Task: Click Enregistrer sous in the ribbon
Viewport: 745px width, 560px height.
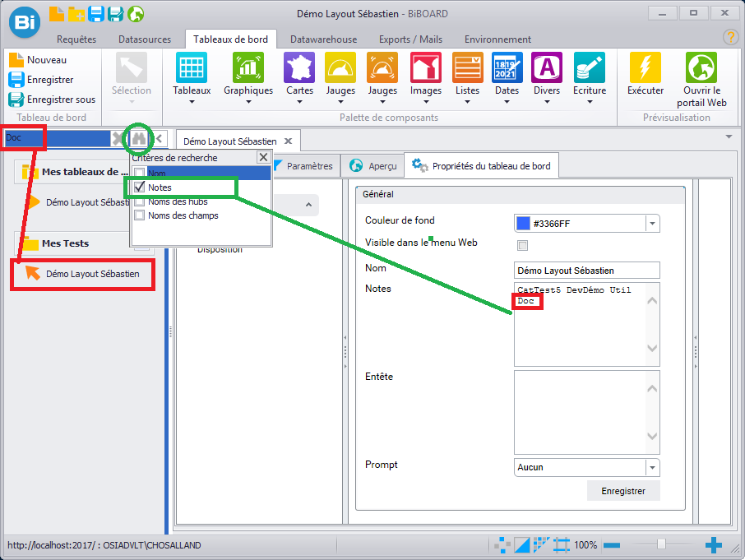Action: 53,100
